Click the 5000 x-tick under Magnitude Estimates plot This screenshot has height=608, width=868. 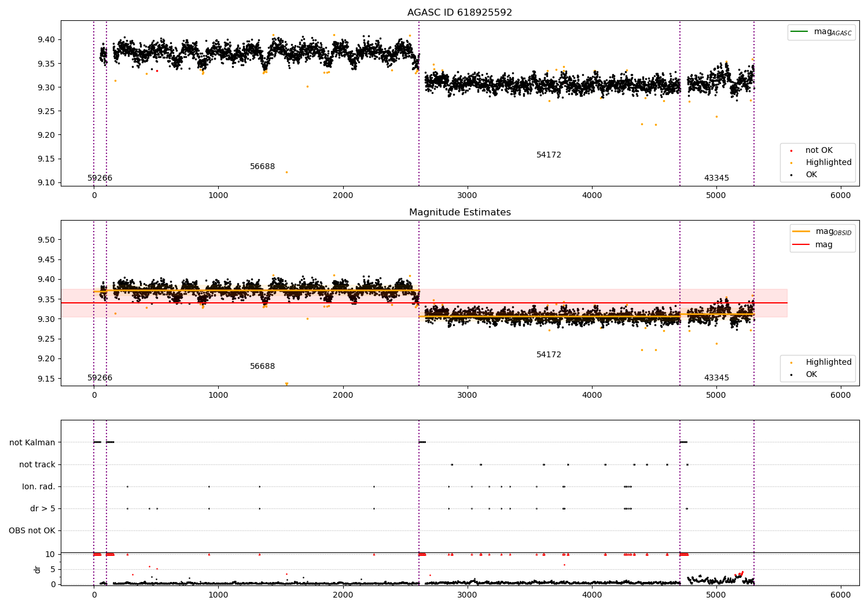coord(716,395)
